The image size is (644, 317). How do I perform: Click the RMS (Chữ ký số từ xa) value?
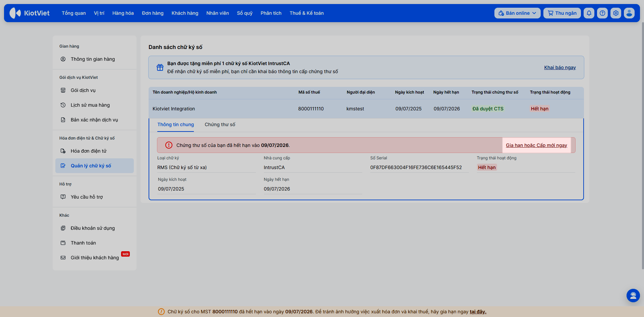[x=182, y=167]
